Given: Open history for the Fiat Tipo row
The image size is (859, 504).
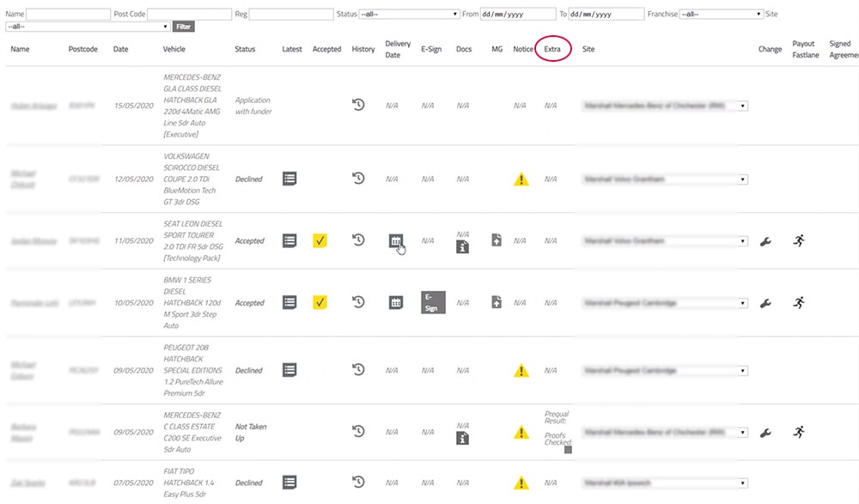Looking at the screenshot, I should click(x=358, y=482).
